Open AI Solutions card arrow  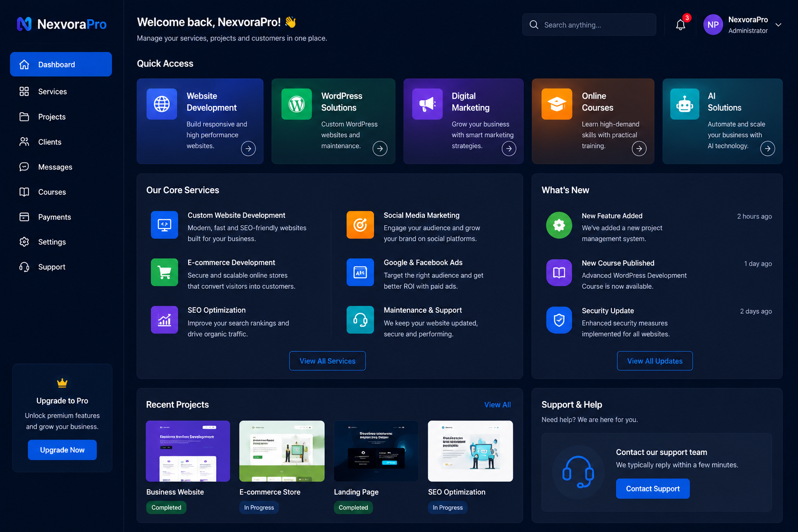tap(768, 149)
